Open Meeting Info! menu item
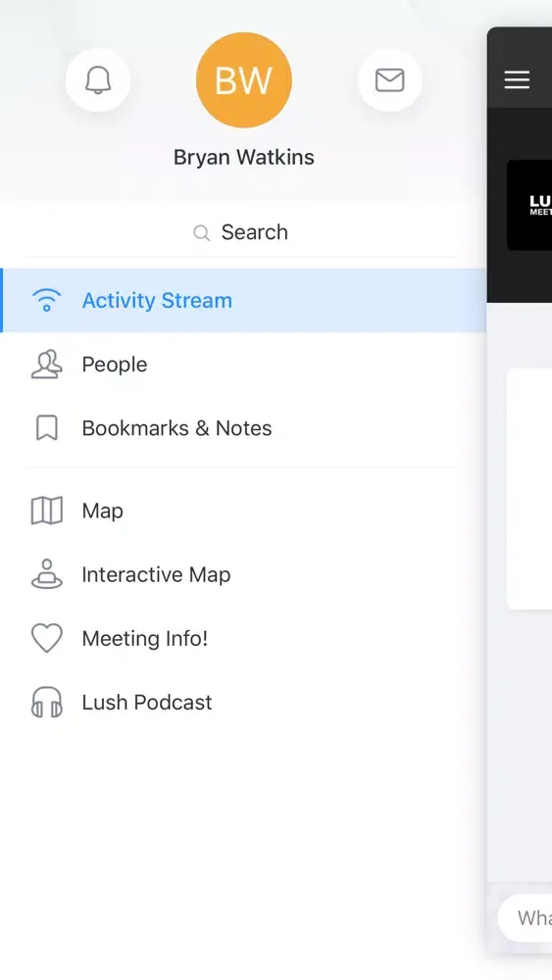Screen dimensions: 552x980 pyautogui.click(x=243, y=638)
